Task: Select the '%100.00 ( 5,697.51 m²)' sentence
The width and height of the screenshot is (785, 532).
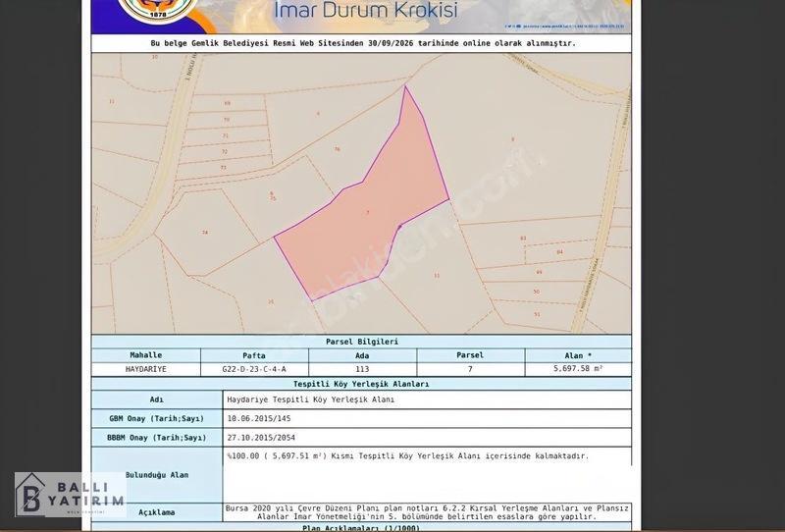Action: [x=408, y=456]
